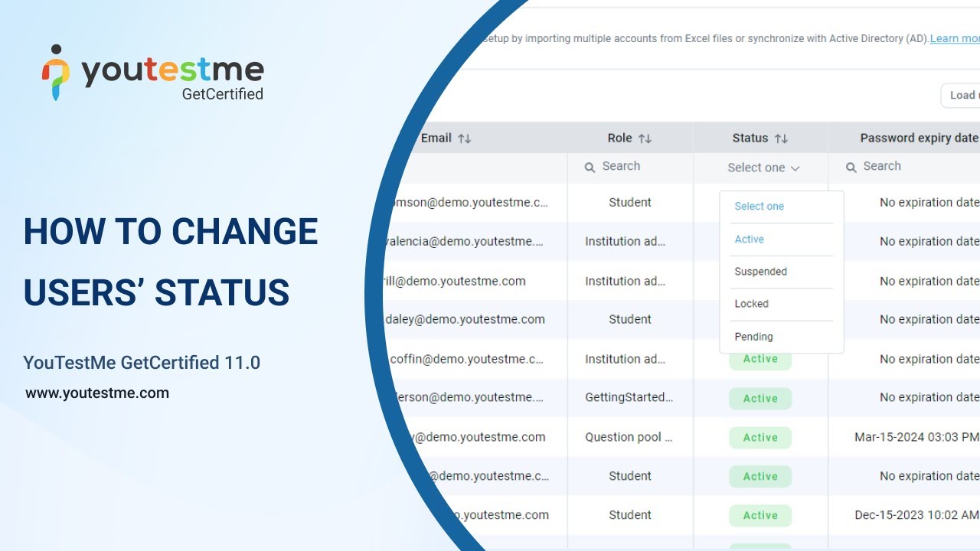Click Student role in daley@demo row
Image resolution: width=980 pixels, height=551 pixels.
[630, 319]
